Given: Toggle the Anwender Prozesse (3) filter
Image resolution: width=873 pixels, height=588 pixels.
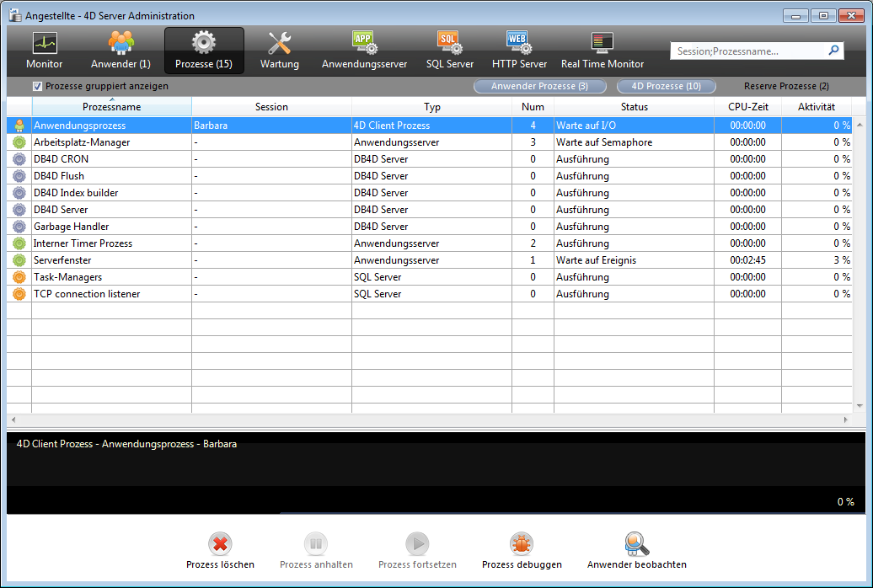Looking at the screenshot, I should [x=539, y=86].
